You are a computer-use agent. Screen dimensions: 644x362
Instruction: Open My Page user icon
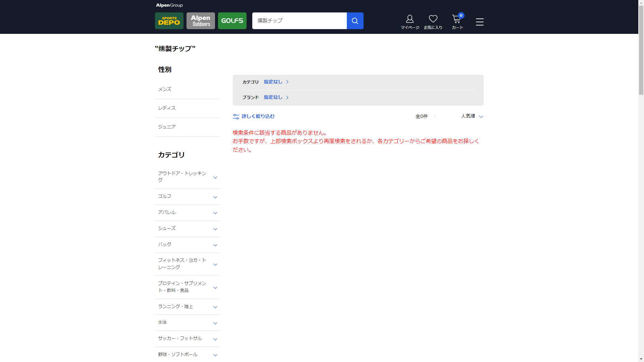tap(410, 22)
